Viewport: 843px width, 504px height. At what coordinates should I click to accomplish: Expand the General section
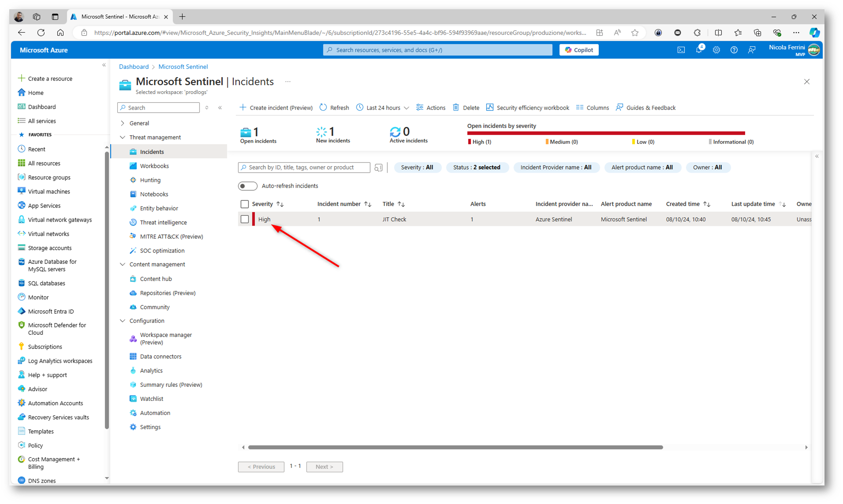tap(123, 123)
